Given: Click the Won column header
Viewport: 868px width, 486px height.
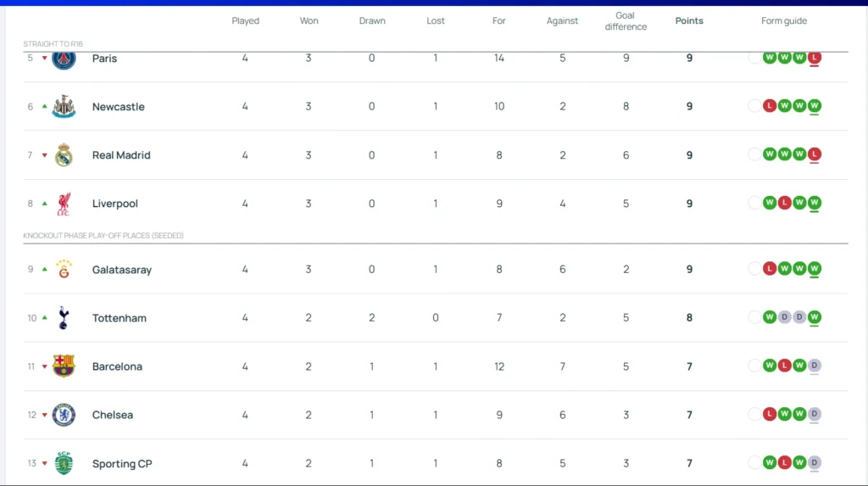Looking at the screenshot, I should 309,21.
